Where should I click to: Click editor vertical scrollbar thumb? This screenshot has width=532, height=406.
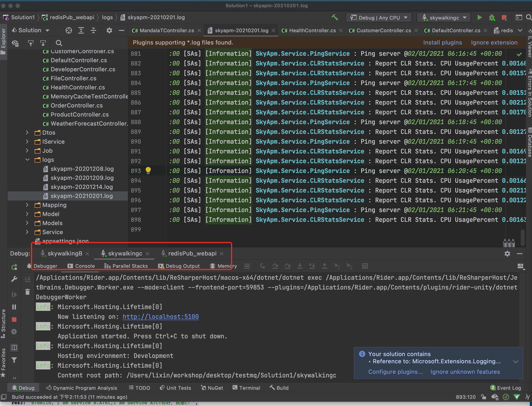[523, 237]
